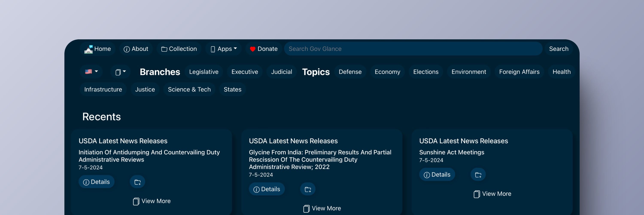Viewport: 644px width, 215px height.
Task: Select the Legislative branch
Action: 204,72
